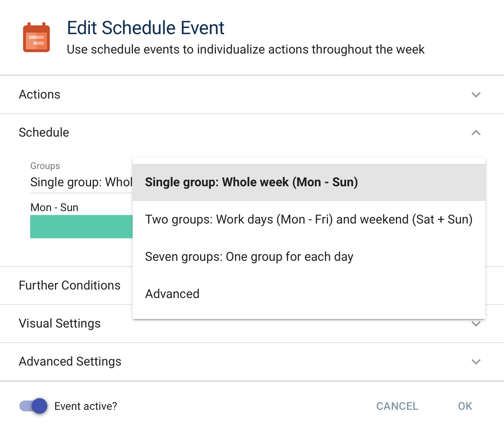
Task: Click the CANCEL button
Action: click(397, 406)
